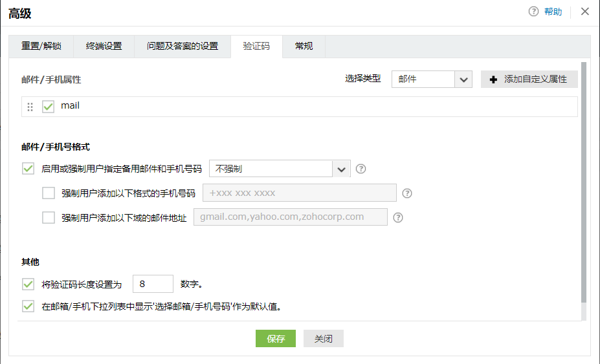
Task: Select the 验证码 tab
Action: click(x=256, y=47)
